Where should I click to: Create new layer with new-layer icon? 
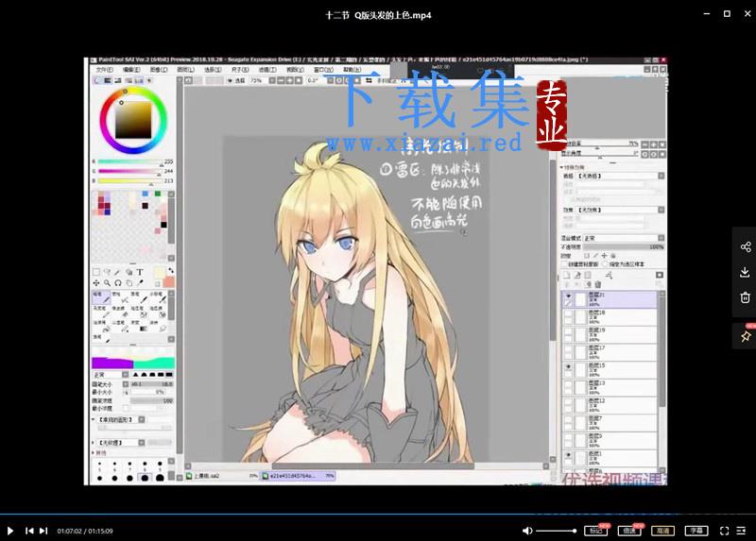pos(567,275)
